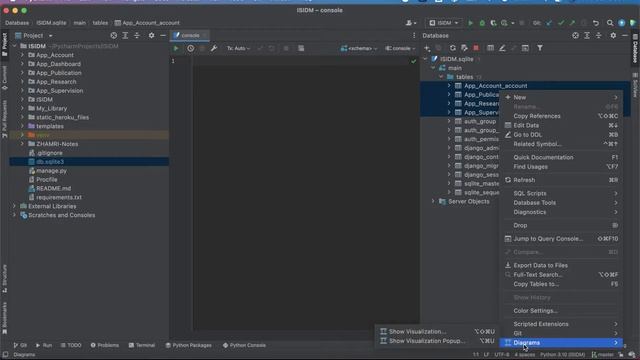
Task: Select Go to DDL menu item
Action: click(562, 135)
